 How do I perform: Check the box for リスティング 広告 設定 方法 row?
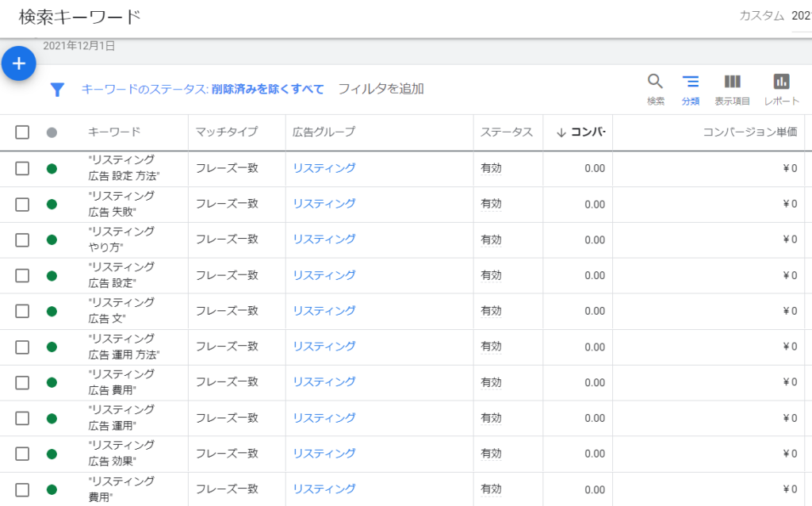[22, 168]
